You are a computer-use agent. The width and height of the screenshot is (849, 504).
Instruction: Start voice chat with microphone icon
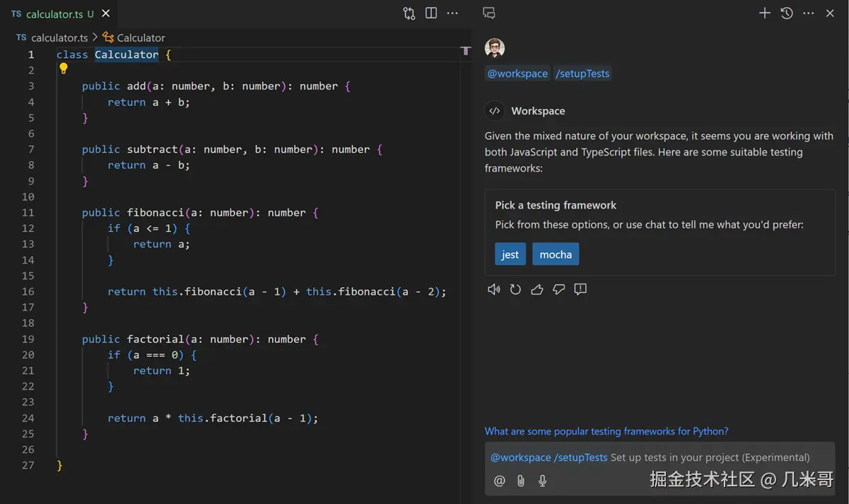click(x=543, y=481)
